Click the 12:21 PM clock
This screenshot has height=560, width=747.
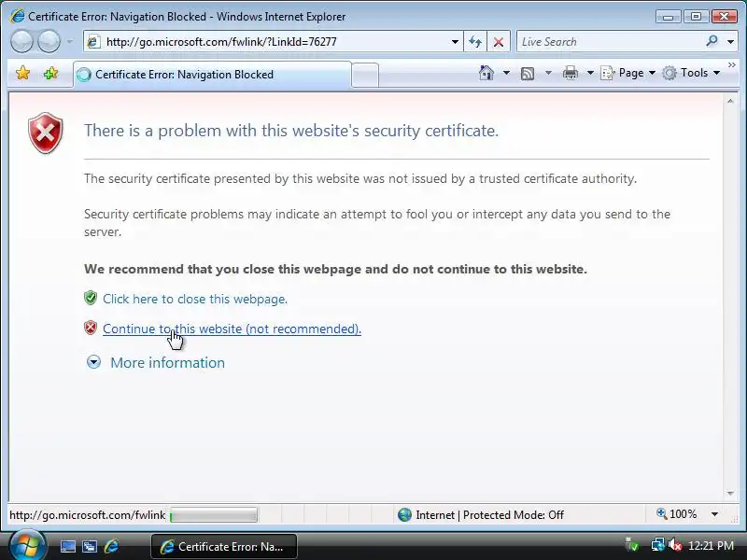point(712,546)
